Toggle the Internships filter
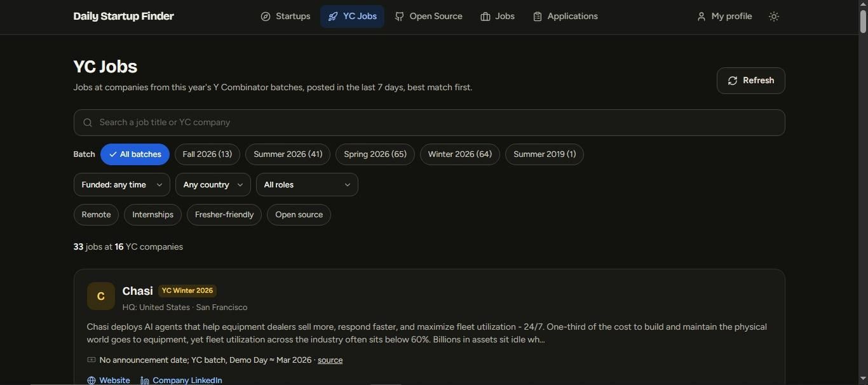The width and height of the screenshot is (868, 385). (x=153, y=215)
